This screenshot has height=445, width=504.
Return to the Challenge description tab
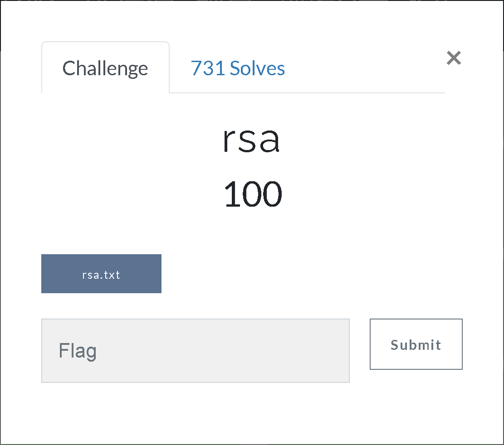[105, 68]
